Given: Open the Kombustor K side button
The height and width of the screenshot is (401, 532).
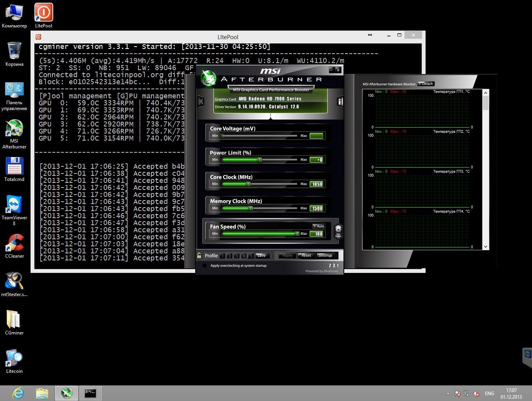Looking at the screenshot, I should 201,101.
